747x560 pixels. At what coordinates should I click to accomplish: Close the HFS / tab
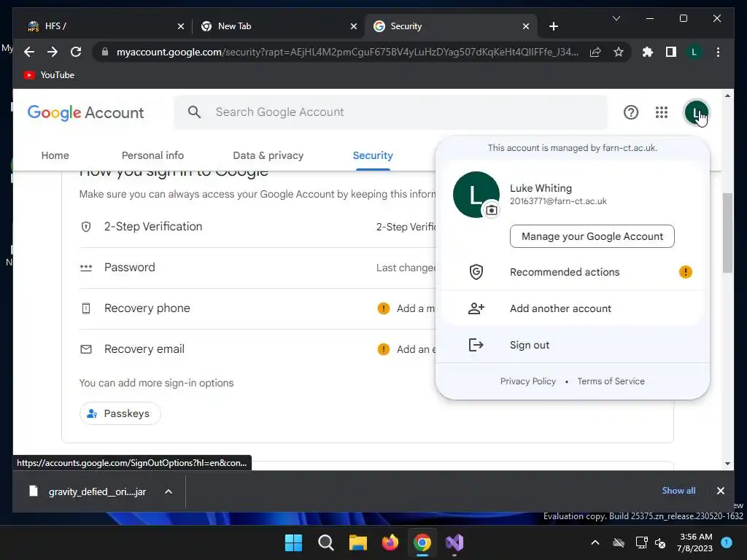(181, 26)
